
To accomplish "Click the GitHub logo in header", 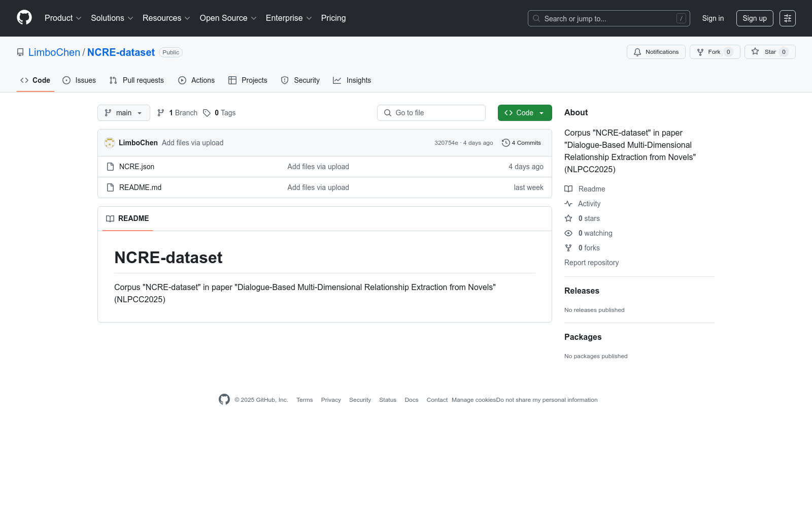I will pyautogui.click(x=24, y=18).
